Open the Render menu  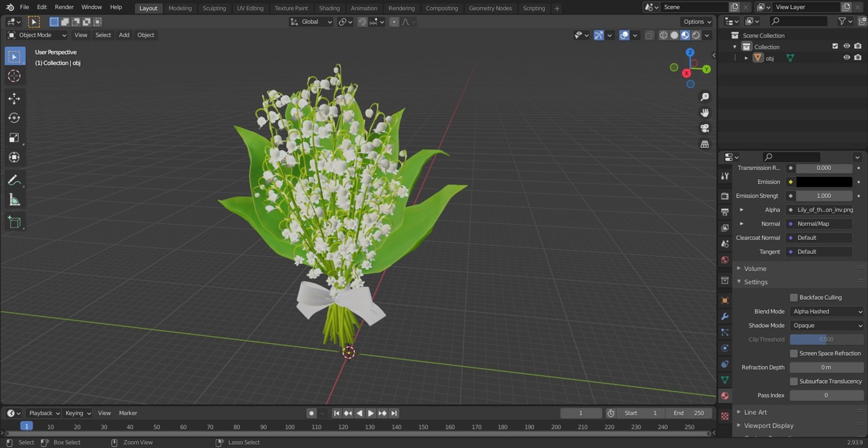click(x=64, y=7)
